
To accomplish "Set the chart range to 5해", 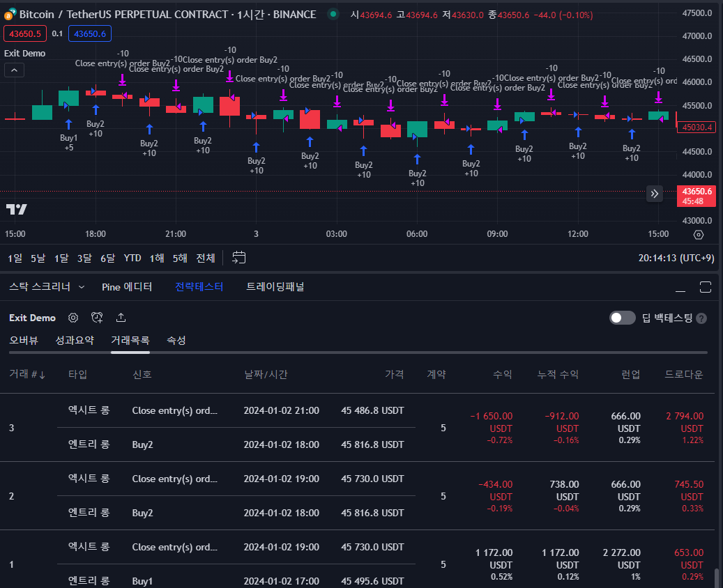I will pyautogui.click(x=180, y=258).
